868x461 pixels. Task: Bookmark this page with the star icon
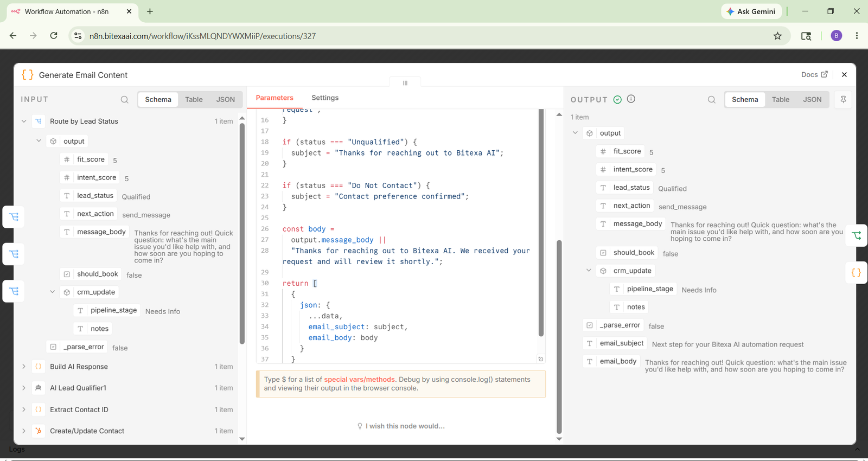tap(777, 36)
